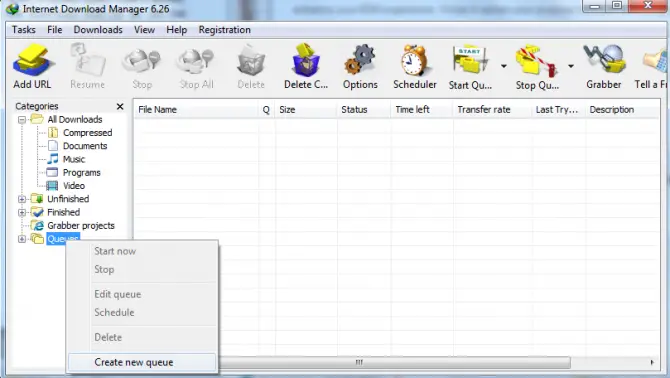The height and width of the screenshot is (378, 670).
Task: Click the Music note category icon
Action: [x=53, y=159]
